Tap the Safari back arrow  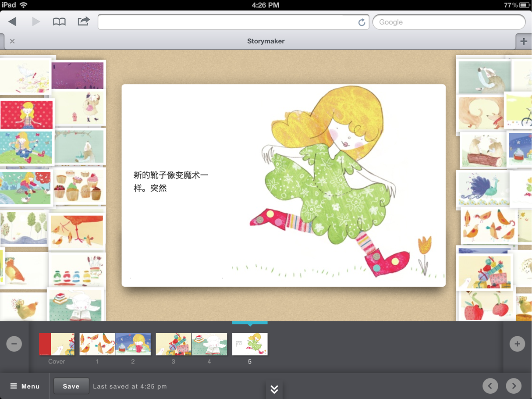tap(12, 21)
